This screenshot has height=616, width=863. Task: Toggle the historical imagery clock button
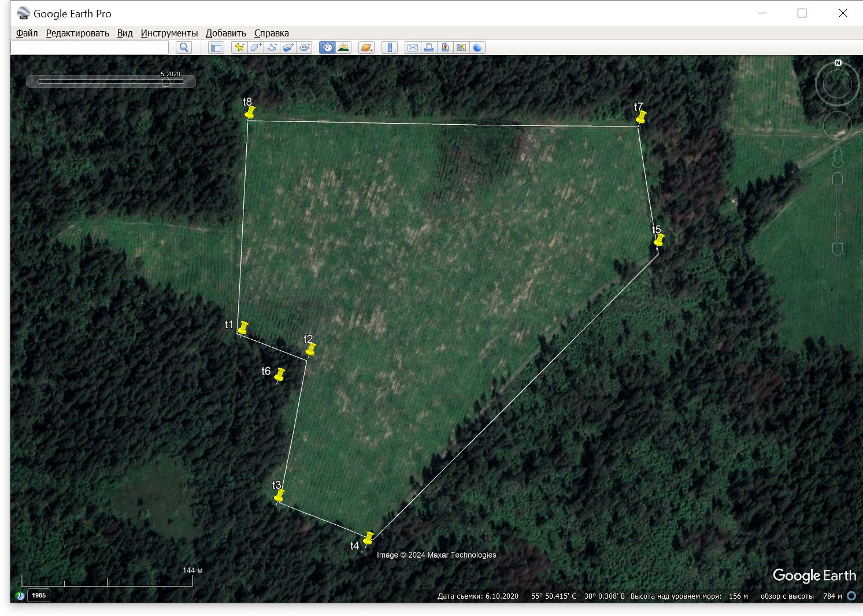point(327,47)
